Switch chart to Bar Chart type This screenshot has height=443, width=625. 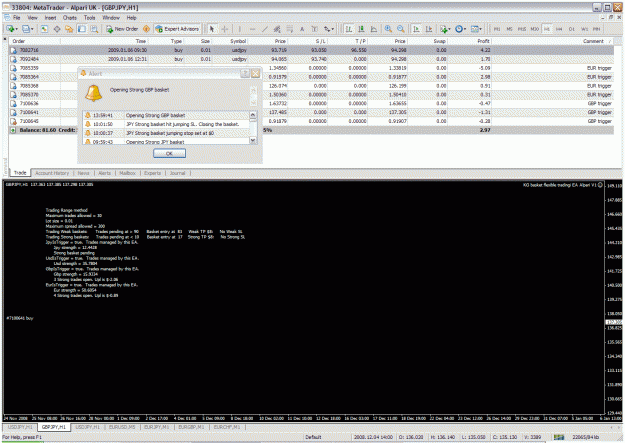point(349,29)
